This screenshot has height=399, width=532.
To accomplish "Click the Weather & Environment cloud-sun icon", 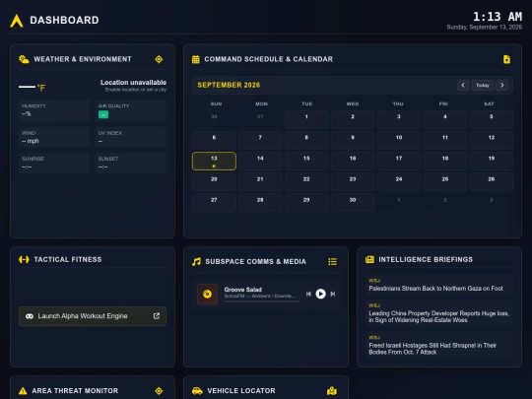I will [24, 59].
